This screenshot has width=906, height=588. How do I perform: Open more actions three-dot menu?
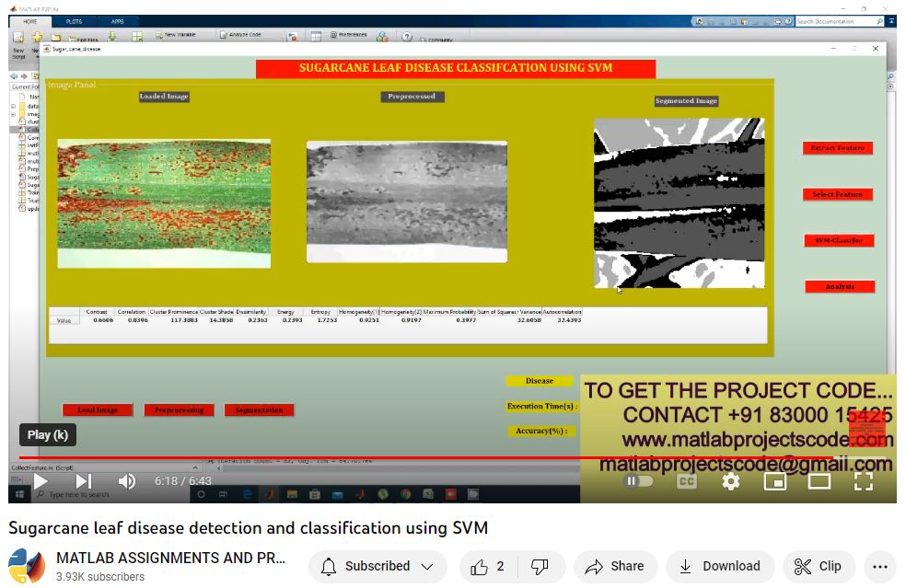pyautogui.click(x=881, y=567)
